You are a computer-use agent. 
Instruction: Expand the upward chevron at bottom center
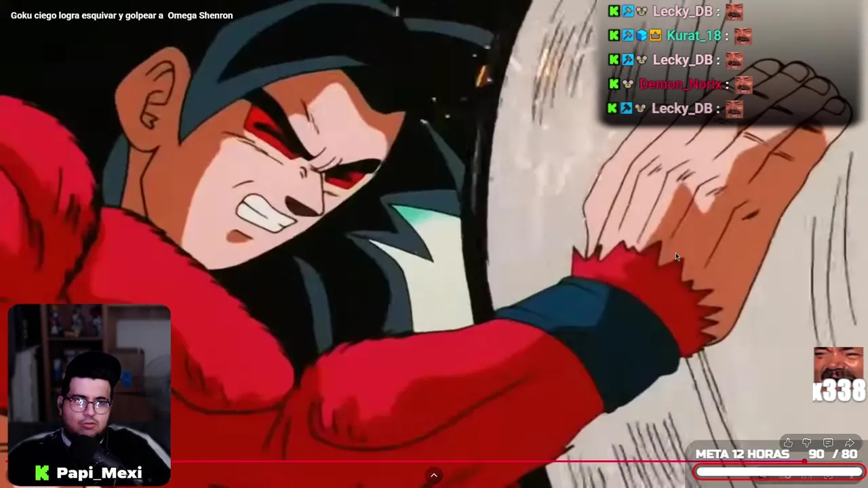tap(434, 475)
